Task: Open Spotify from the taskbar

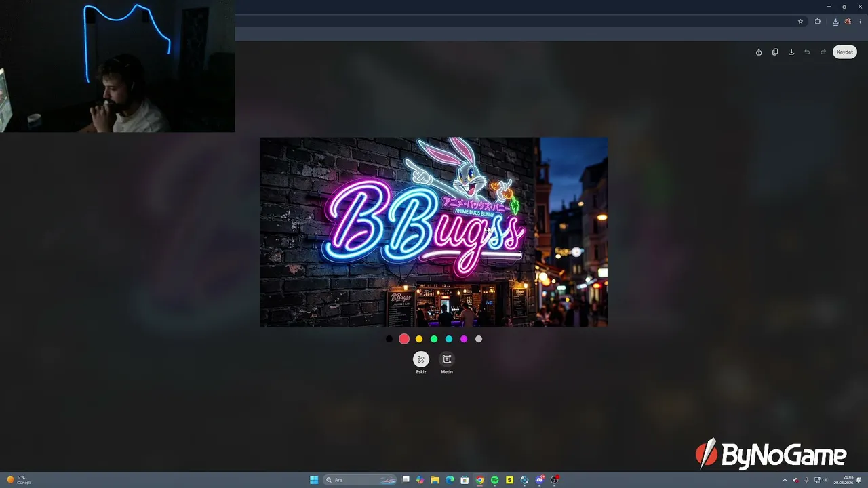Action: pyautogui.click(x=494, y=480)
